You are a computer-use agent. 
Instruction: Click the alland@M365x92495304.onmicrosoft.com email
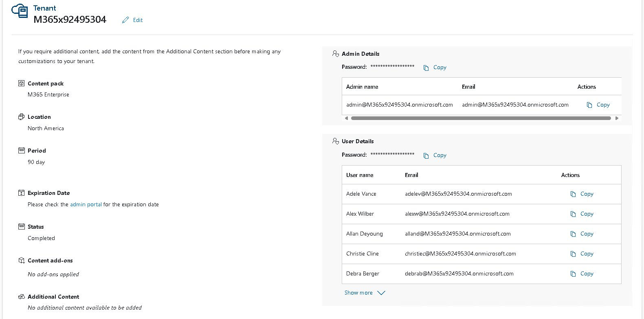point(458,234)
